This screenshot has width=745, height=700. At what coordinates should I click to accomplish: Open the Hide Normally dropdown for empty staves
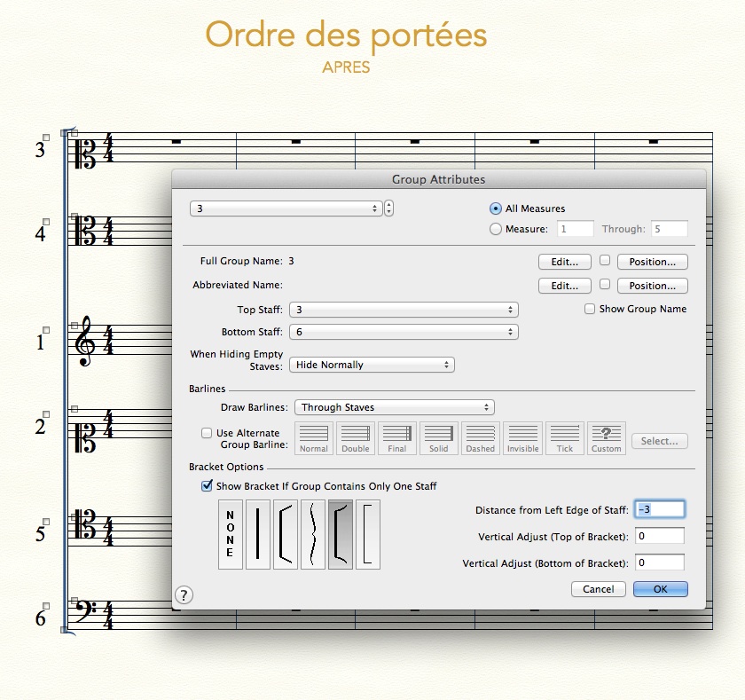point(372,365)
